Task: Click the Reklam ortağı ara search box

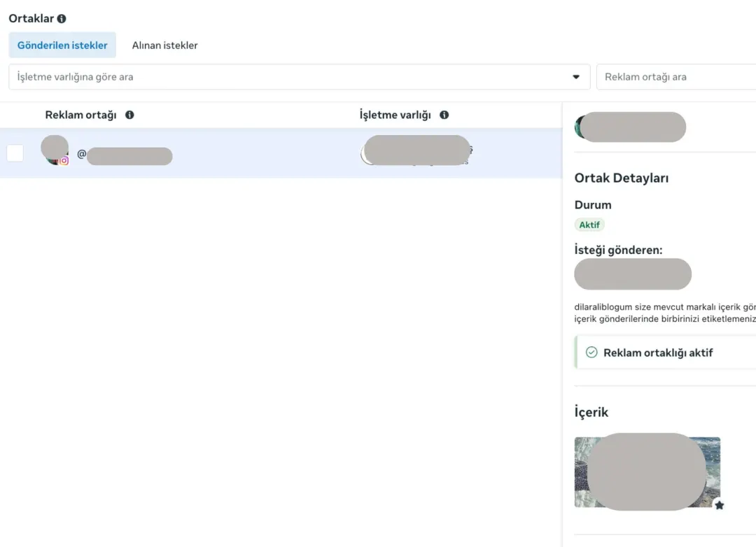Action: pyautogui.click(x=676, y=77)
